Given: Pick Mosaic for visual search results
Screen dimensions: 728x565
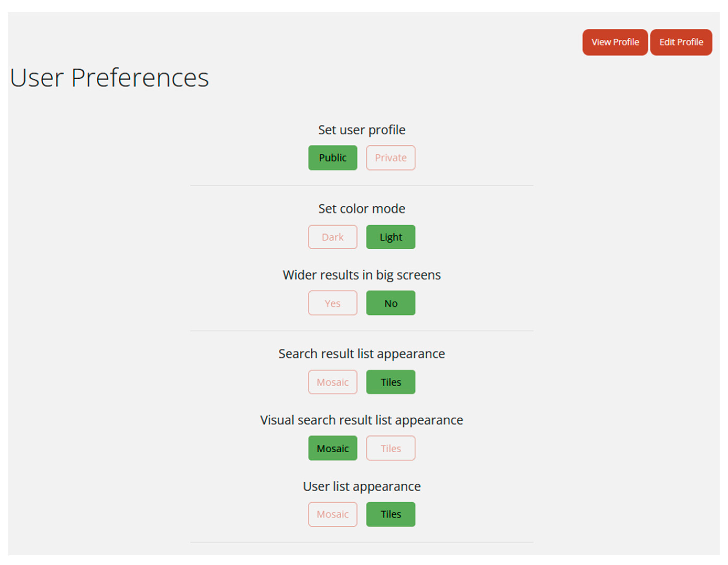Looking at the screenshot, I should click(332, 448).
